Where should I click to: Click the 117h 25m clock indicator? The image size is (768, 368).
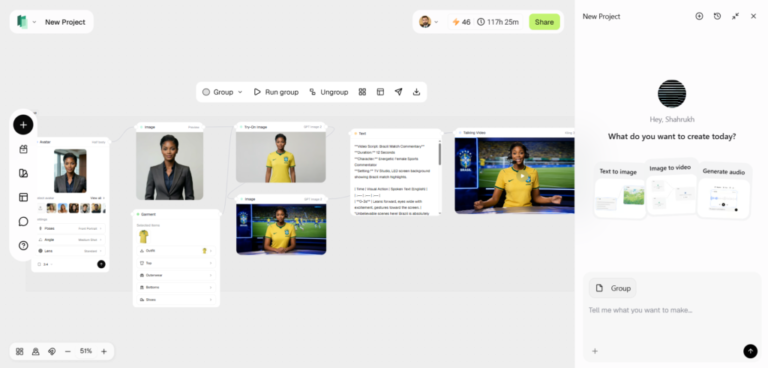(498, 22)
